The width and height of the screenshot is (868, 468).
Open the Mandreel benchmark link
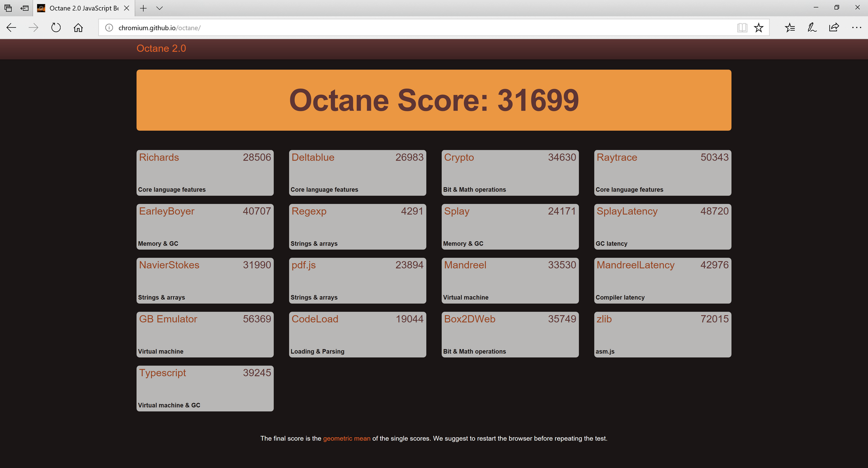click(x=465, y=265)
